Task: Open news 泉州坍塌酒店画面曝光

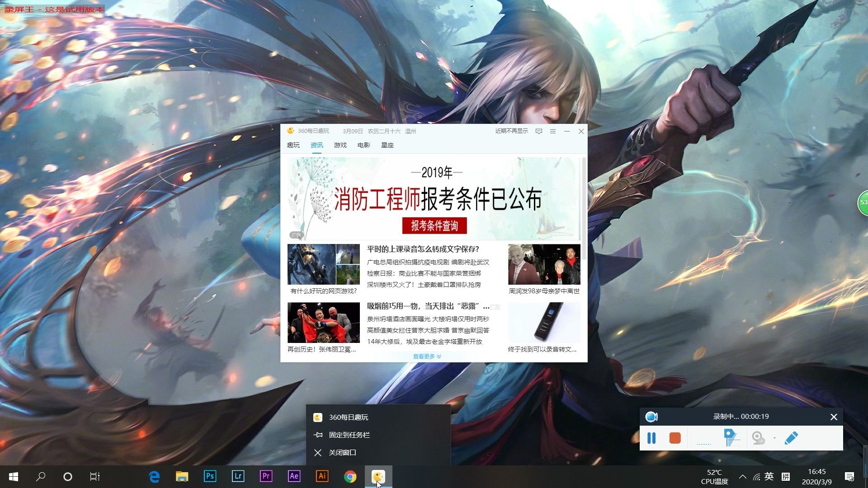Action: tap(428, 319)
